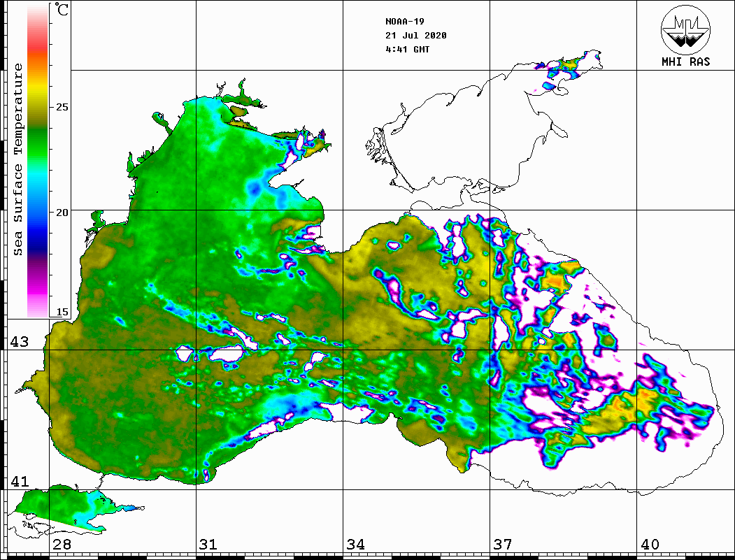
Task: Pick the sea surface temperature color bar
Action: 38,160
